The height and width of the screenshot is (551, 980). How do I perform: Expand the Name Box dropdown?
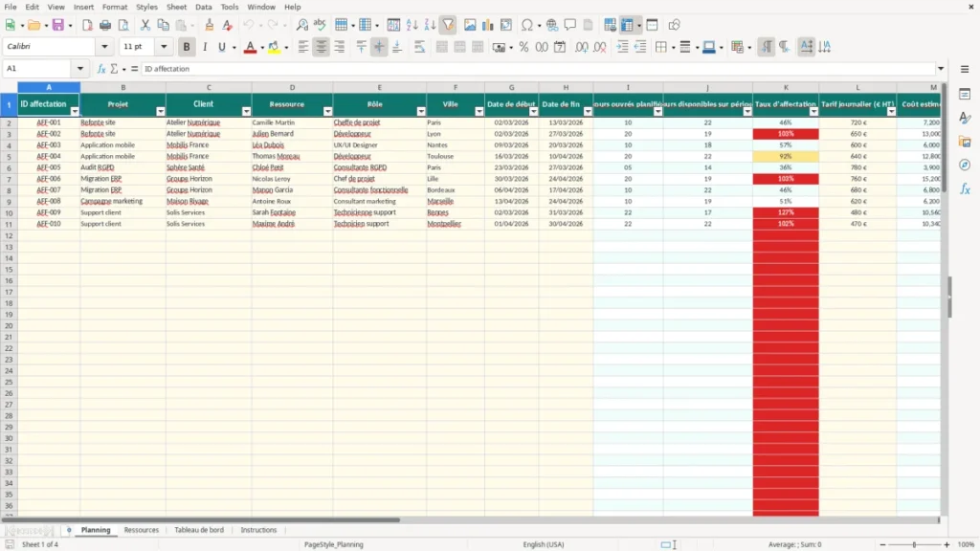[80, 69]
